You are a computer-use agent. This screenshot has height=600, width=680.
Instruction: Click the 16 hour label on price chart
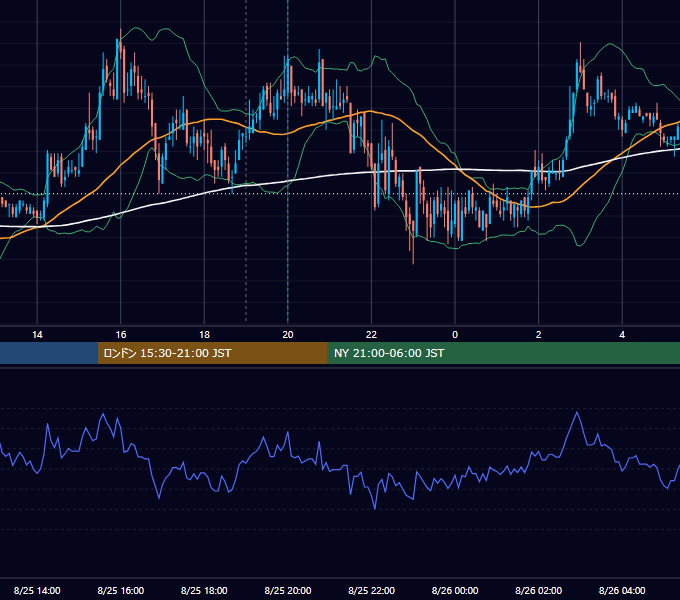pos(121,335)
